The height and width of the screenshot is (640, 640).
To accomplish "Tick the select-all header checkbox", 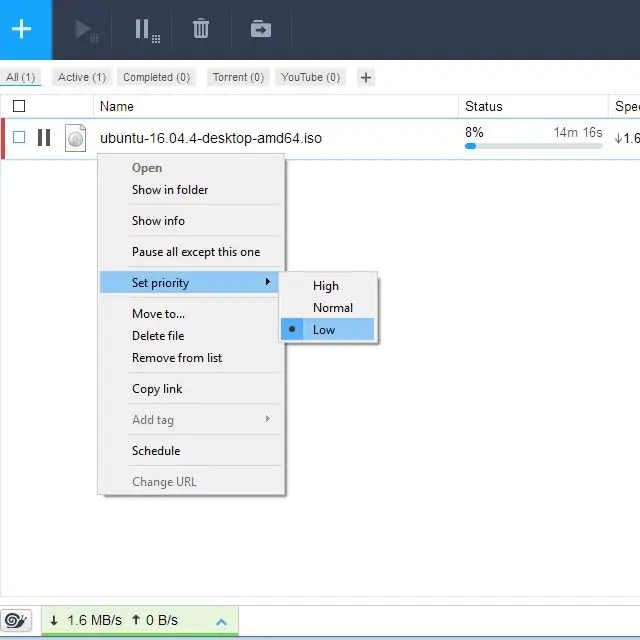I will coord(19,106).
